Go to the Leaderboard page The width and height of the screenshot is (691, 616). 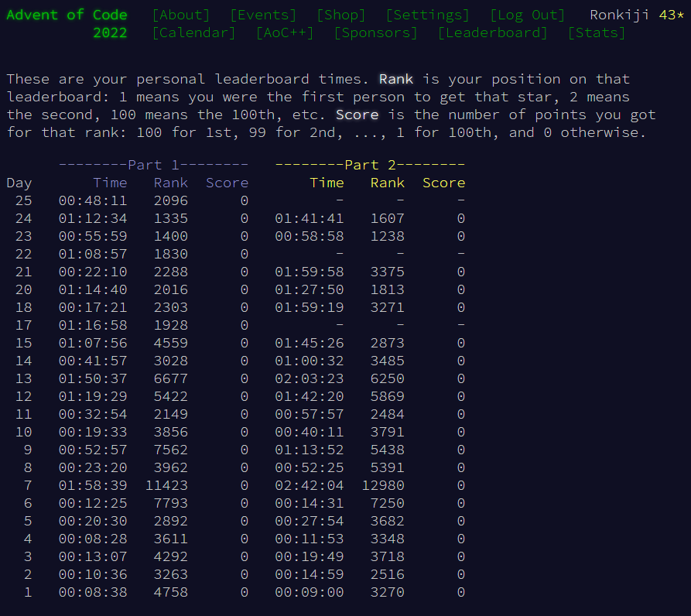(492, 33)
